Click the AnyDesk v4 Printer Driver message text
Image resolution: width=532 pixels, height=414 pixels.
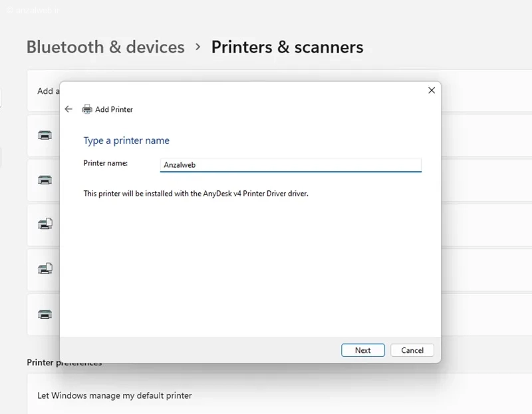(x=196, y=194)
